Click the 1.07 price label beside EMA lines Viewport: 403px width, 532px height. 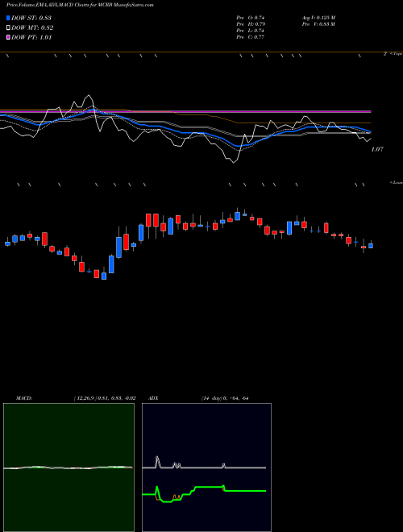[x=377, y=149]
